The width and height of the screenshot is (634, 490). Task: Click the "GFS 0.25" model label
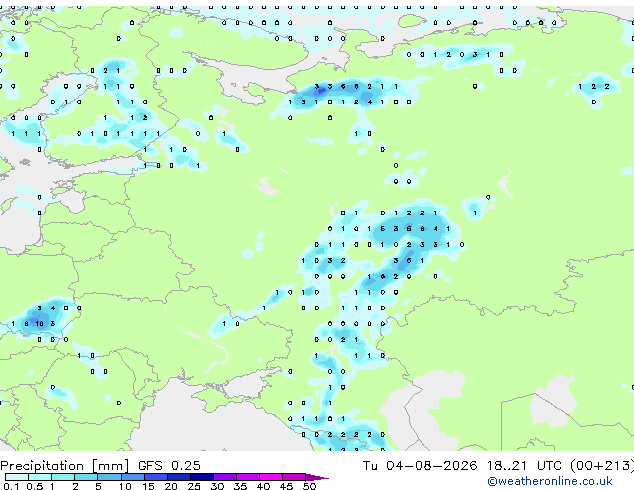(x=169, y=466)
